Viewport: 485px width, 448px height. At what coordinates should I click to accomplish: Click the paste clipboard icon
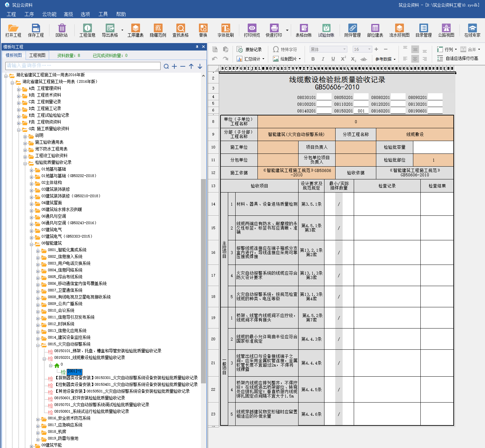[226, 49]
